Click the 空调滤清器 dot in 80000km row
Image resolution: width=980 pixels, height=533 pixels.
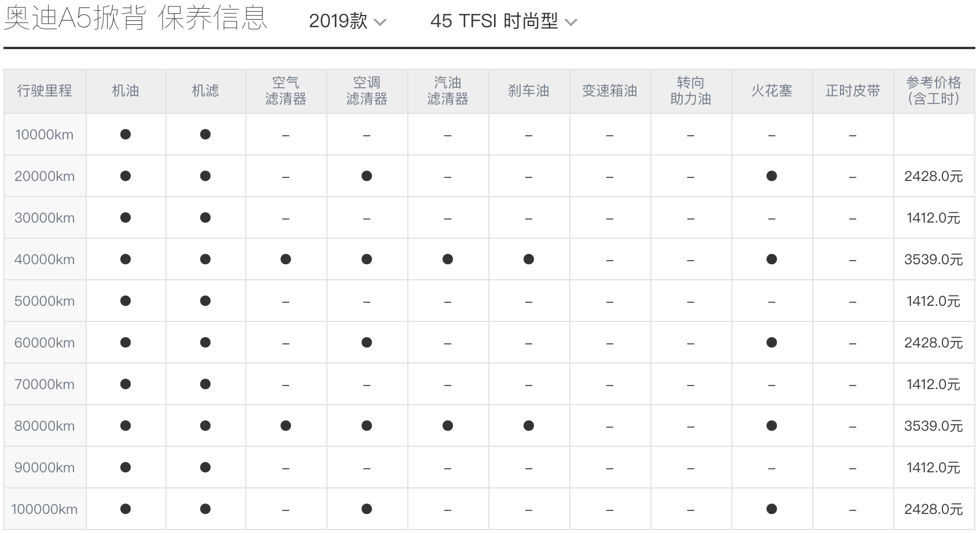click(367, 426)
